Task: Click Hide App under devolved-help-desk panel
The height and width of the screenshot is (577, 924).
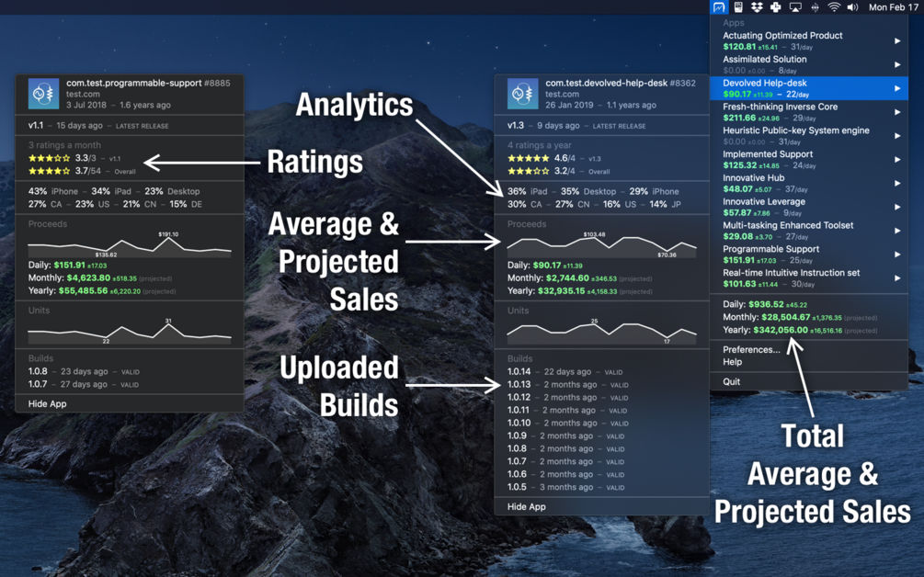Action: [x=526, y=507]
